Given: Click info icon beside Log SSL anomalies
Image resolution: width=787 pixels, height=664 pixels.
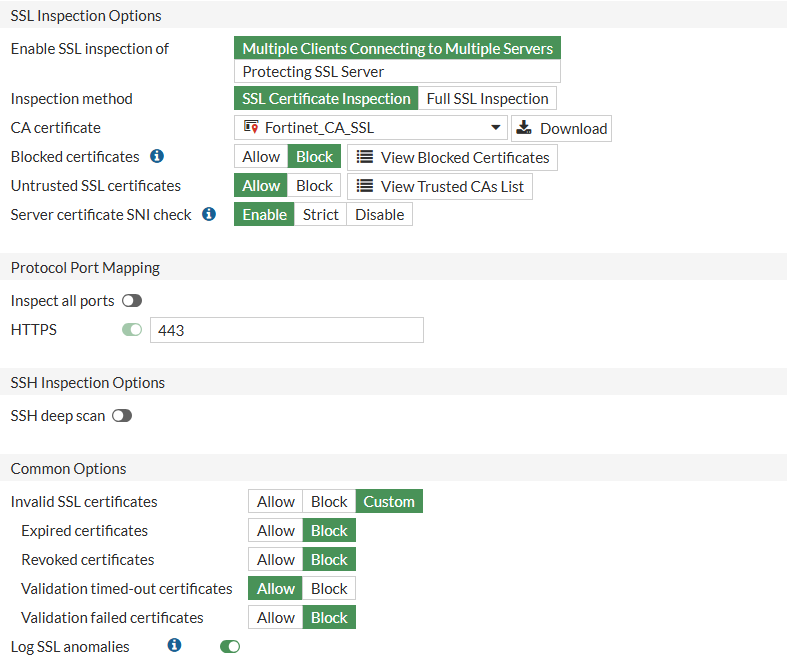Looking at the screenshot, I should pyautogui.click(x=174, y=646).
